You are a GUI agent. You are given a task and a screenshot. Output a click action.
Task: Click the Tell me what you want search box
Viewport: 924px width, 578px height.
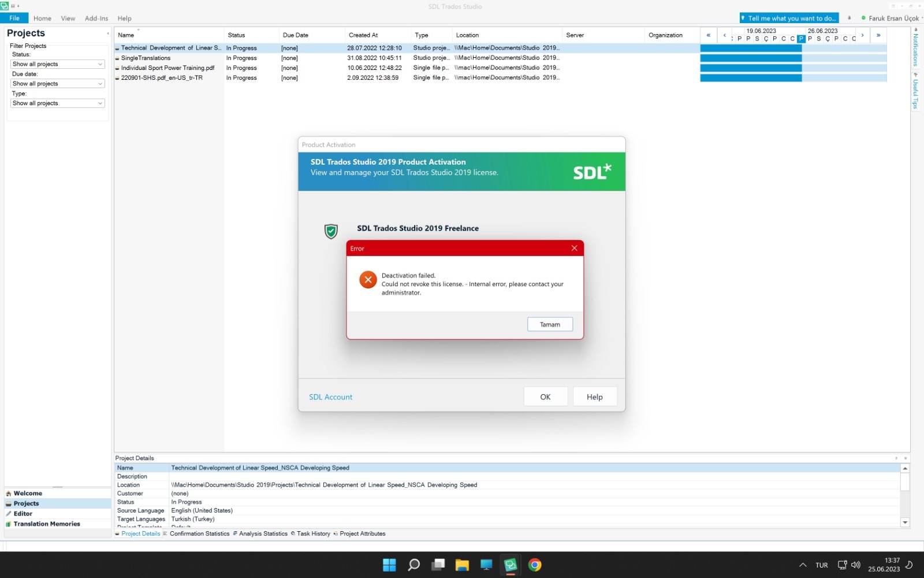[x=789, y=18]
